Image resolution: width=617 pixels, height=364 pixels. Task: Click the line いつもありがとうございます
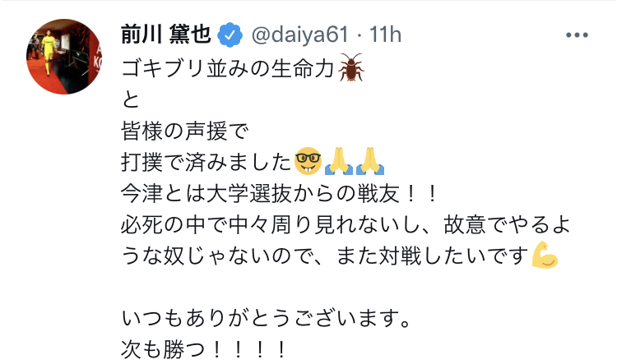(267, 319)
